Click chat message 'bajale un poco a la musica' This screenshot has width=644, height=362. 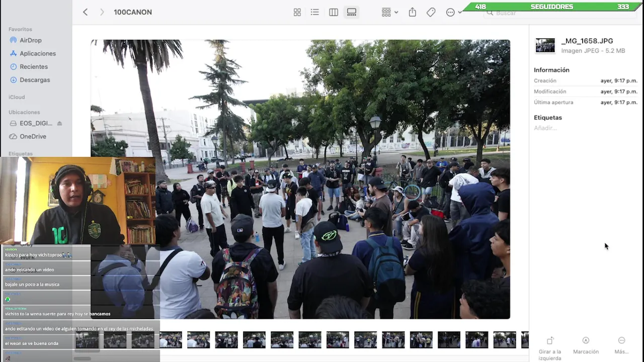pyautogui.click(x=32, y=285)
